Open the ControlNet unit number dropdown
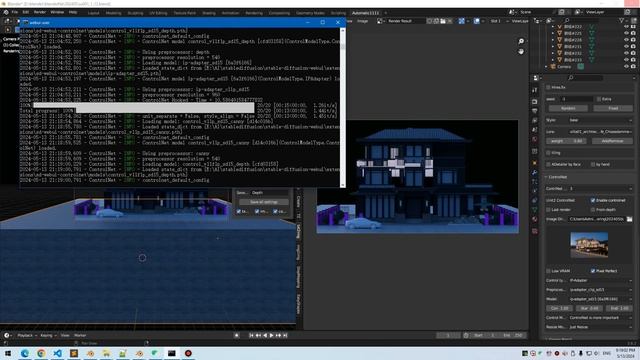The width and height of the screenshot is (640, 360). (x=600, y=189)
